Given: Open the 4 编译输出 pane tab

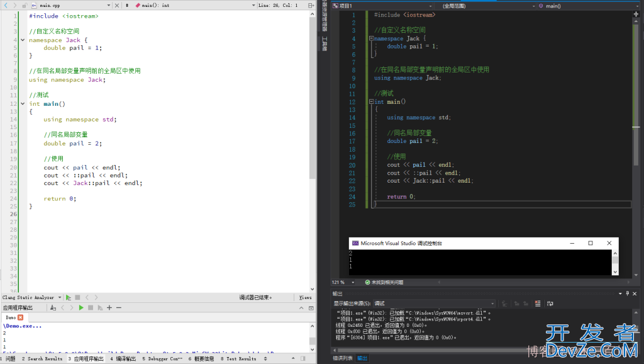Looking at the screenshot, I should coord(123,359).
